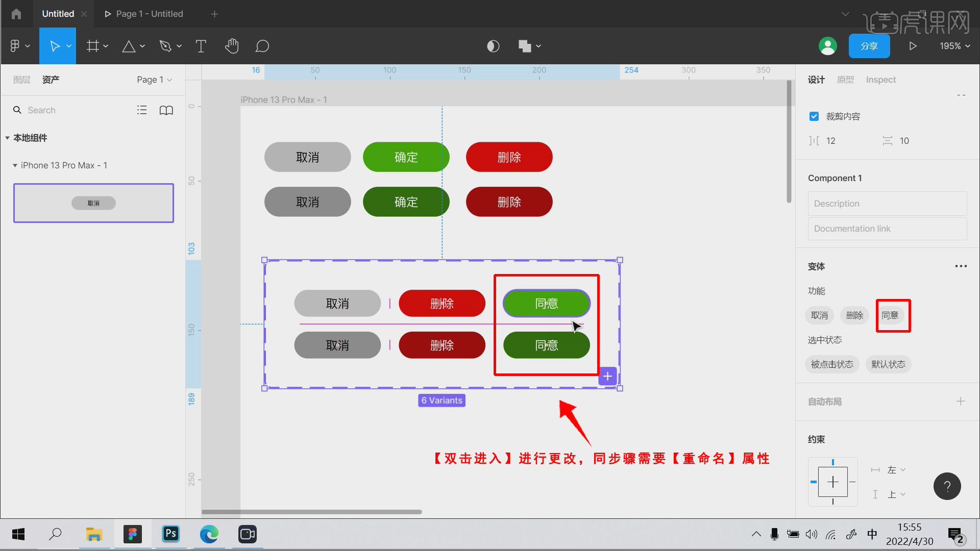Image resolution: width=980 pixels, height=551 pixels.
Task: Click the Description input field
Action: click(887, 204)
